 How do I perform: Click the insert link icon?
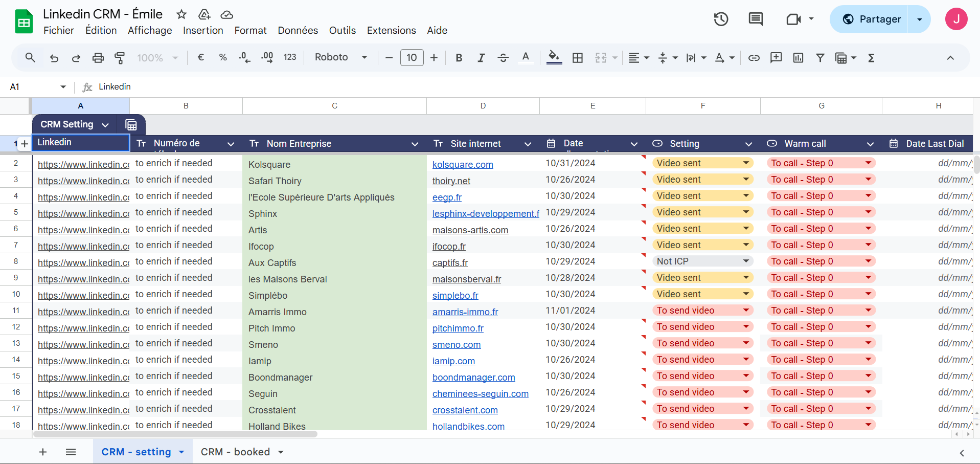pos(754,58)
